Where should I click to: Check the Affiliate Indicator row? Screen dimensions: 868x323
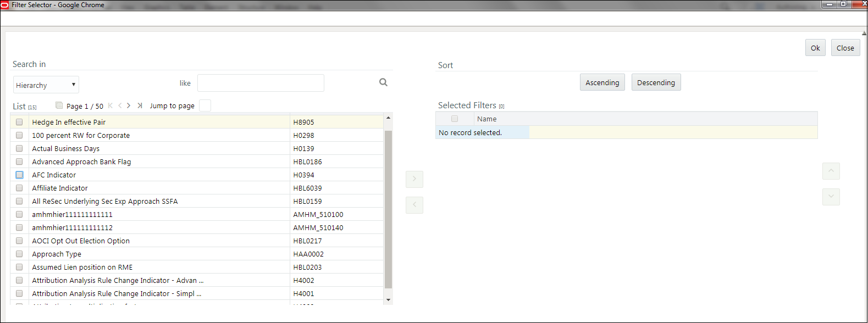point(19,188)
